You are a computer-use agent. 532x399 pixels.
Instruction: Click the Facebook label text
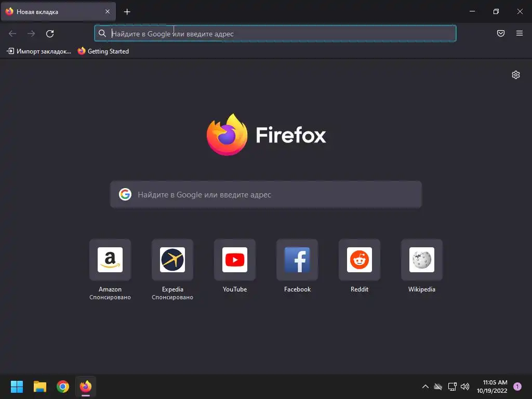tap(297, 289)
